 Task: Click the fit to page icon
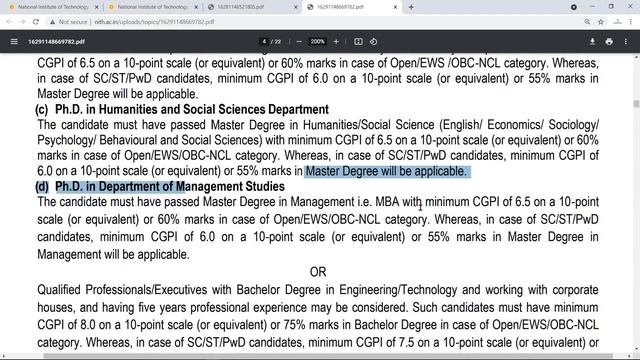(358, 42)
